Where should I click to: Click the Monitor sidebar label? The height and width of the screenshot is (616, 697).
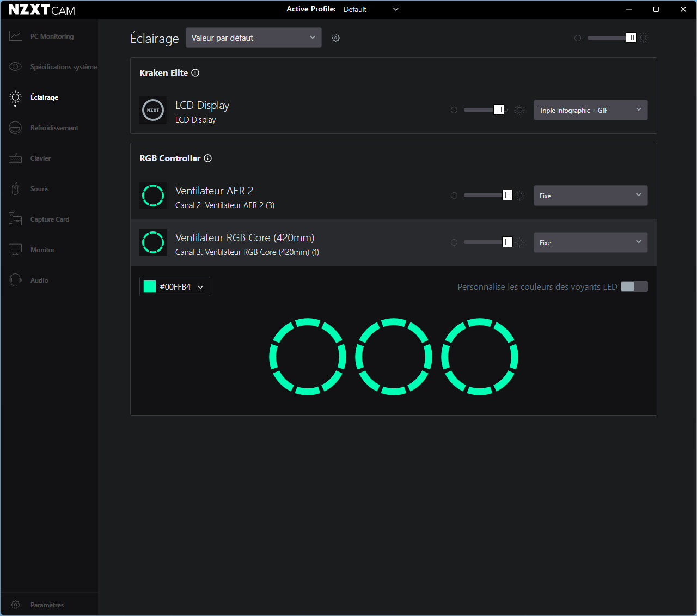pyautogui.click(x=42, y=250)
